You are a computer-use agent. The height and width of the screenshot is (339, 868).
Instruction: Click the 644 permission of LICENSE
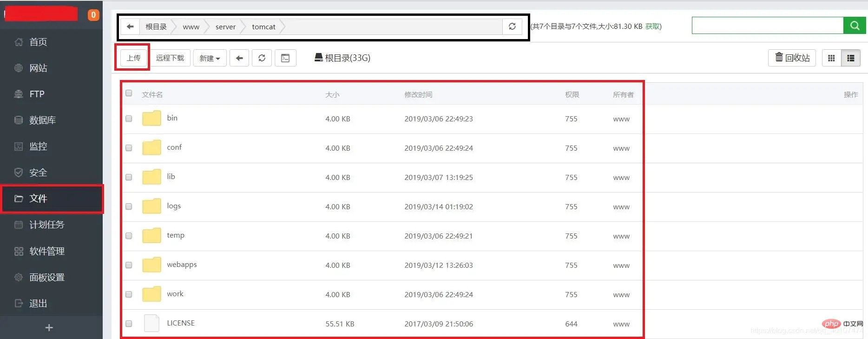click(571, 324)
